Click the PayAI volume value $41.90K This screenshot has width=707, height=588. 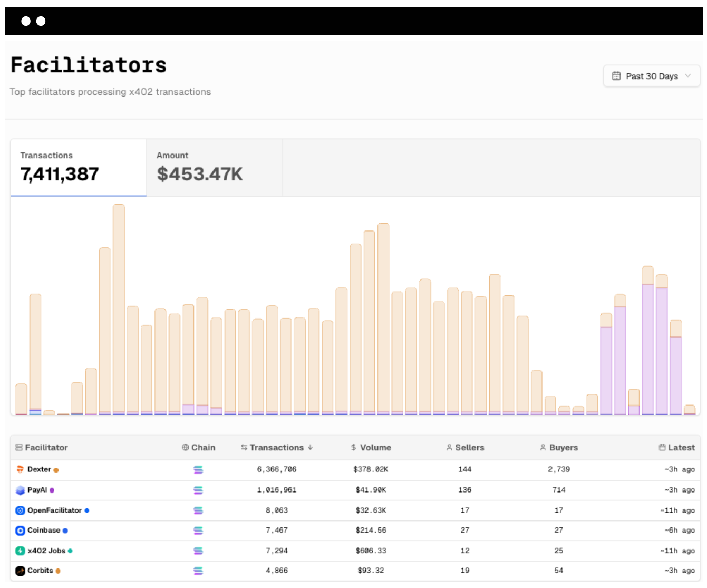click(x=371, y=490)
